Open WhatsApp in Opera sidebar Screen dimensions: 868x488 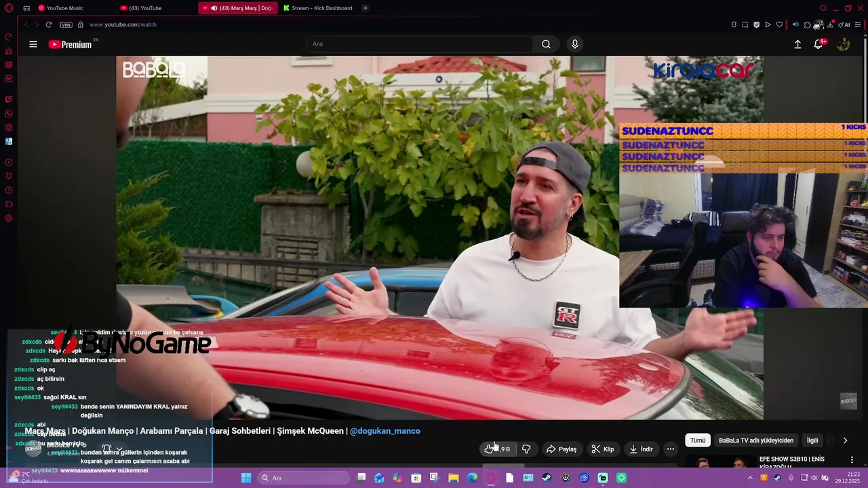click(9, 113)
